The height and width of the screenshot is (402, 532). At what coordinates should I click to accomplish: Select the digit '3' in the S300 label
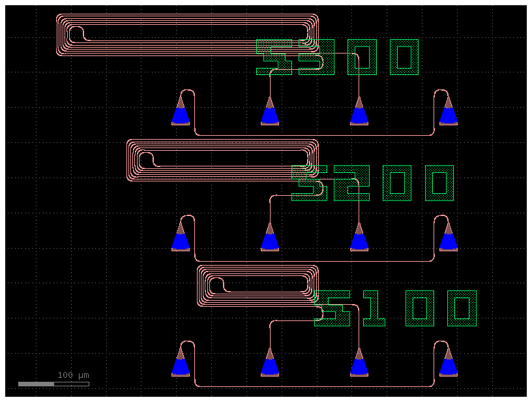click(x=316, y=57)
